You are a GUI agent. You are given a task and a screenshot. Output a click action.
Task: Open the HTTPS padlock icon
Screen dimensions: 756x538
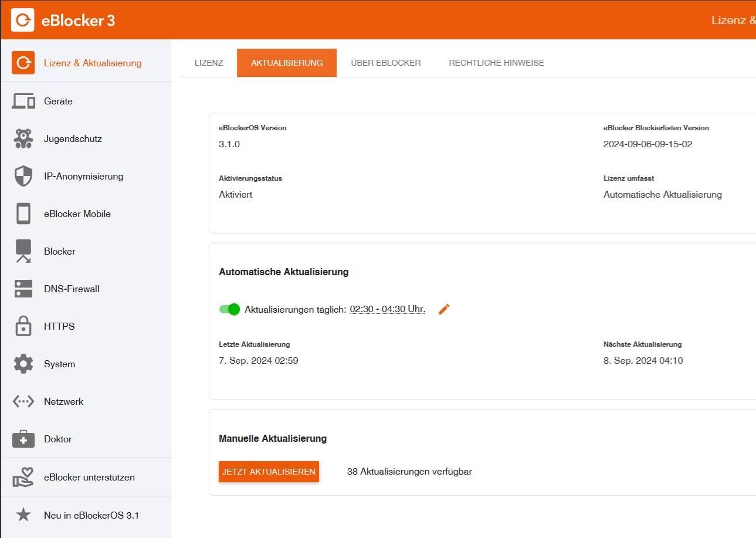[23, 326]
